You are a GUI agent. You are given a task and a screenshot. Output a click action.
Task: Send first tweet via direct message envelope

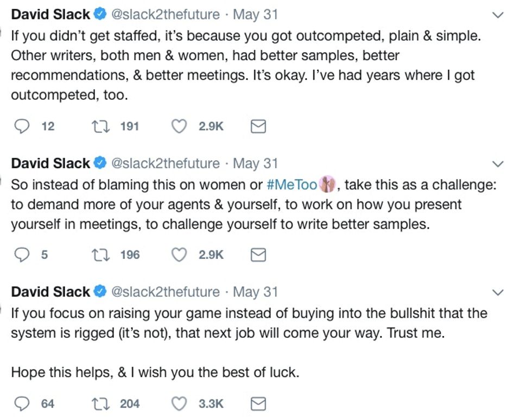click(x=258, y=127)
